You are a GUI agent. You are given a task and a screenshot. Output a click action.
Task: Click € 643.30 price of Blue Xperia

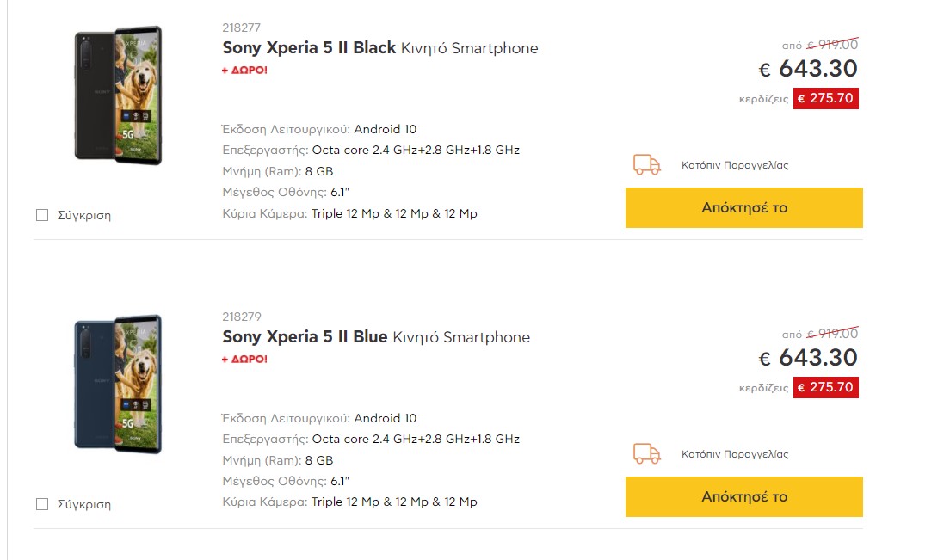[x=808, y=357]
